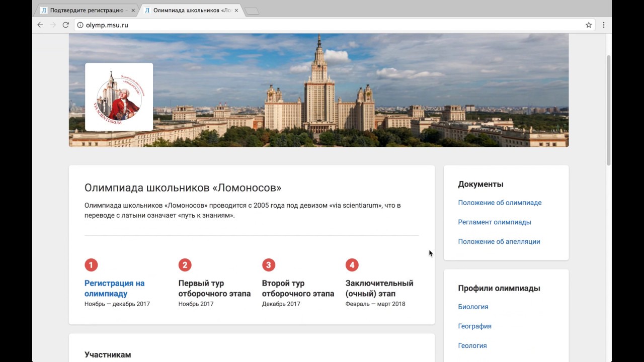Click the browser forward arrow
This screenshot has height=362, width=644.
click(x=53, y=25)
